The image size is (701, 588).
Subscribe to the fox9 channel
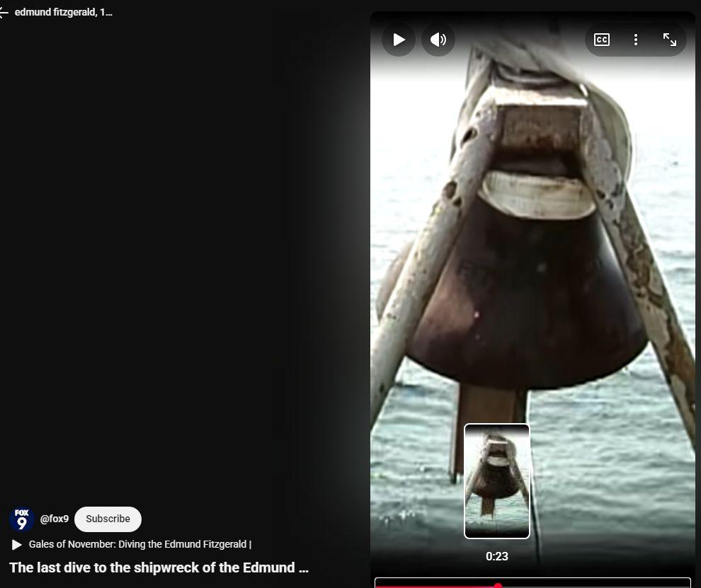click(108, 519)
